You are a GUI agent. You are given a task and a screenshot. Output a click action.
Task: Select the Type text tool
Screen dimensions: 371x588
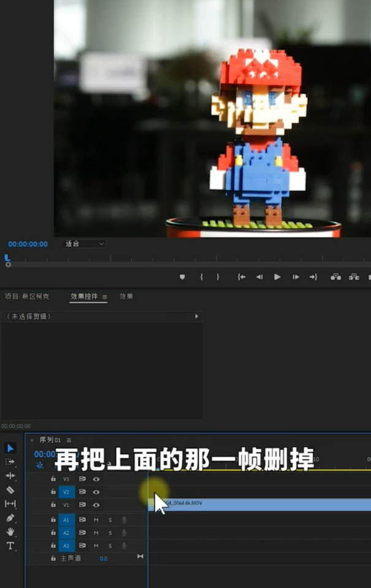(x=10, y=546)
